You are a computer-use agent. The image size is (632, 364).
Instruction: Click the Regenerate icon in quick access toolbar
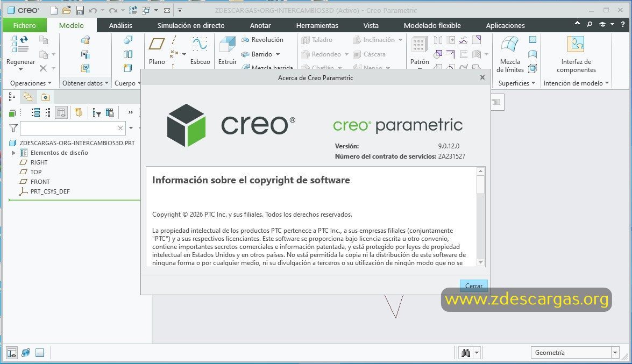pos(133,10)
